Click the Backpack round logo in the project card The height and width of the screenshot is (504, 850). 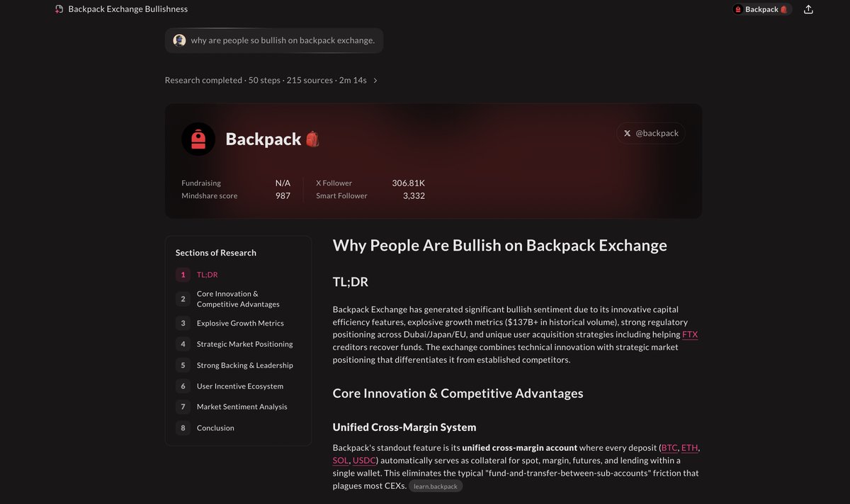click(x=198, y=139)
